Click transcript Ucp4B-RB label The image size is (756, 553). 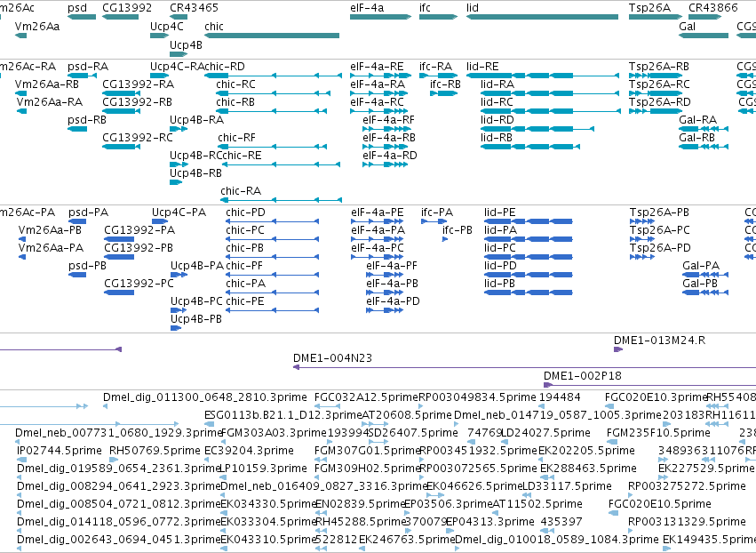pyautogui.click(x=195, y=173)
